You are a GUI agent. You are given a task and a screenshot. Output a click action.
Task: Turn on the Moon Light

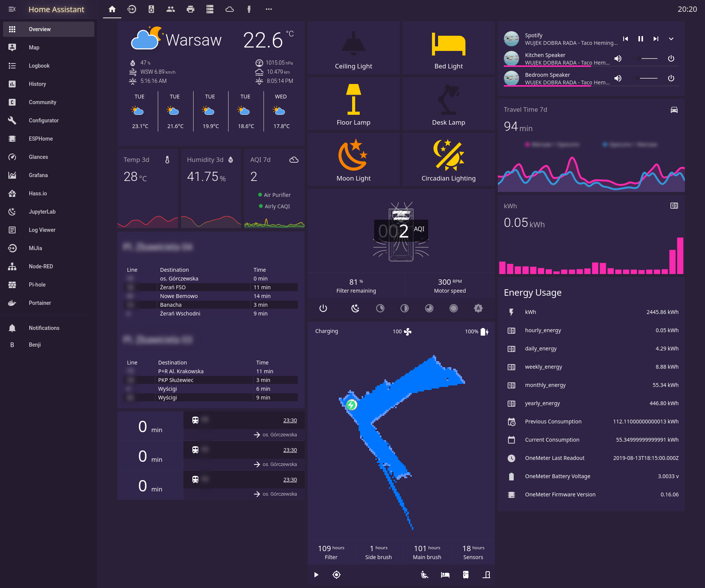(x=354, y=160)
